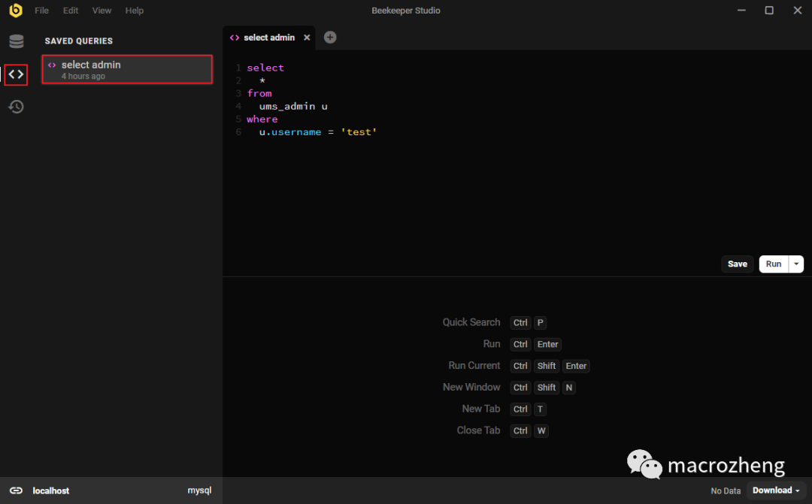Screen dimensions: 812x504
Task: Open the View menu
Action: click(x=101, y=11)
